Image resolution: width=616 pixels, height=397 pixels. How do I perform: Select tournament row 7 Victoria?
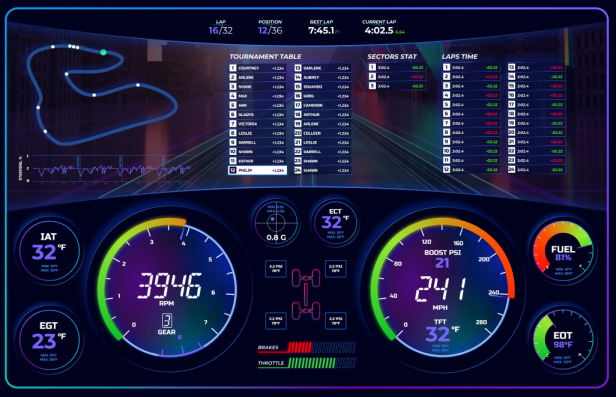[x=257, y=124]
